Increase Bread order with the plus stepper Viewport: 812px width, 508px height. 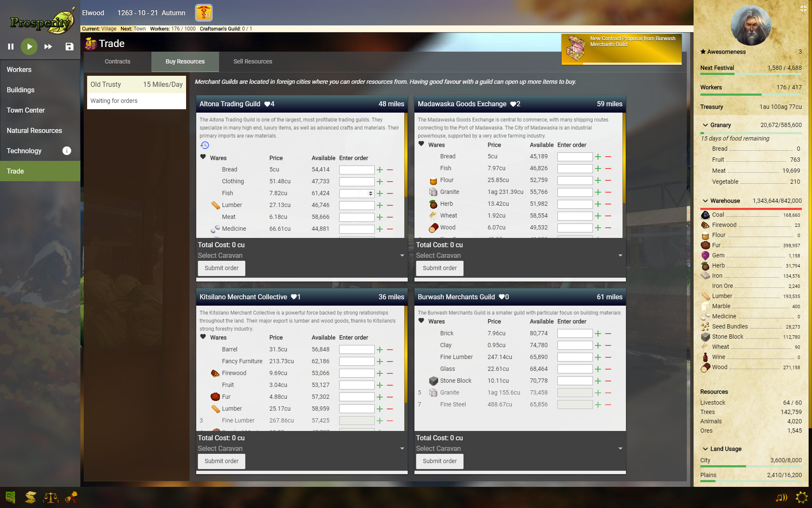tap(379, 169)
